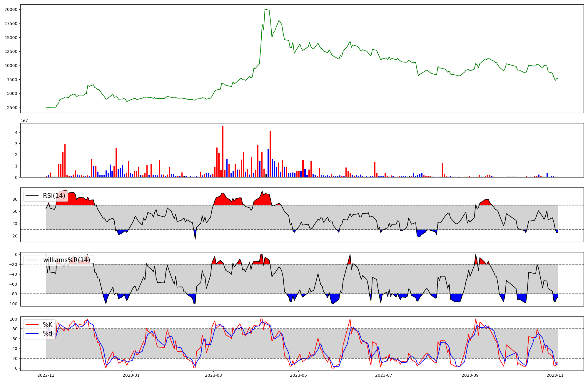The image size is (588, 382).
Task: Click the black RSI(14) legend line sample
Action: click(32, 196)
